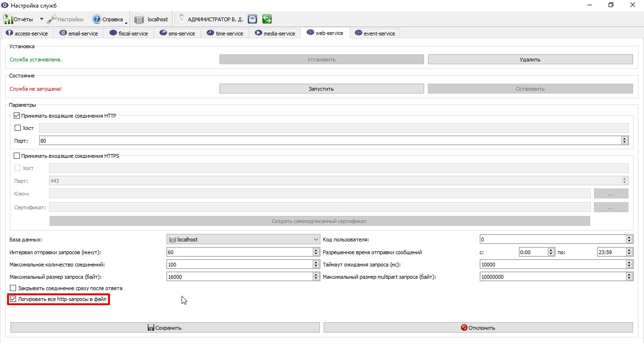Image resolution: width=644 pixels, height=343 pixels.
Task: Click the Таймаут ожидания запроса input field
Action: (x=552, y=265)
